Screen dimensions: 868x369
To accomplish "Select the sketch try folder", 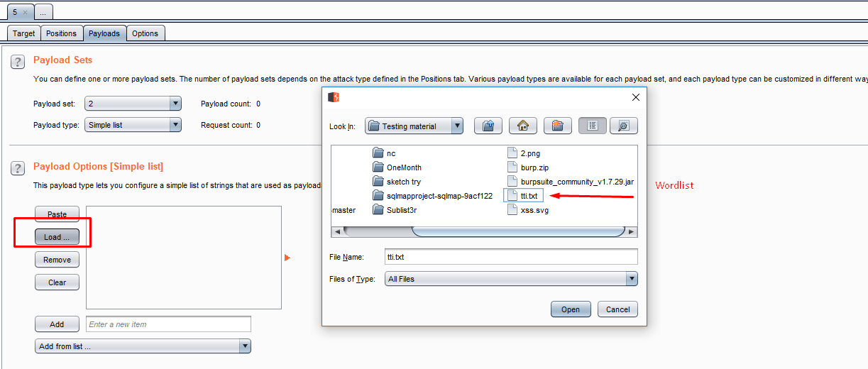I will (397, 182).
